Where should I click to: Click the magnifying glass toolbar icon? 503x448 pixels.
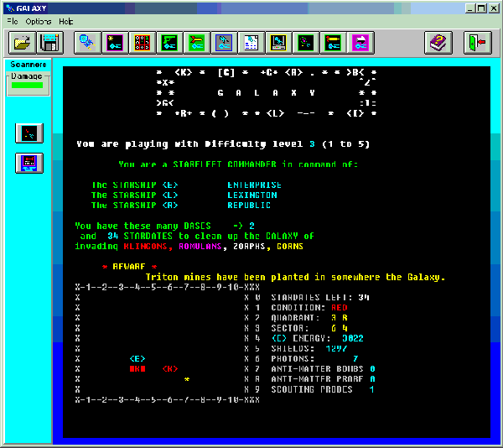[86, 43]
